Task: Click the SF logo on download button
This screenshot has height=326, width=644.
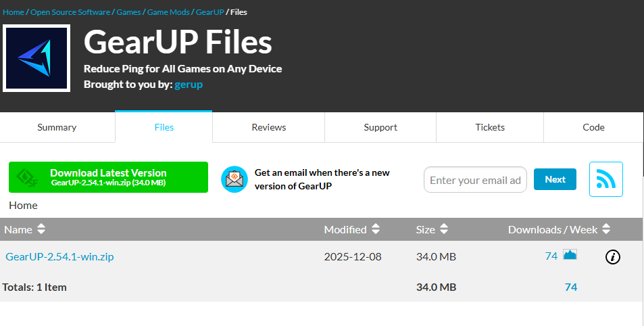Action: (28, 177)
